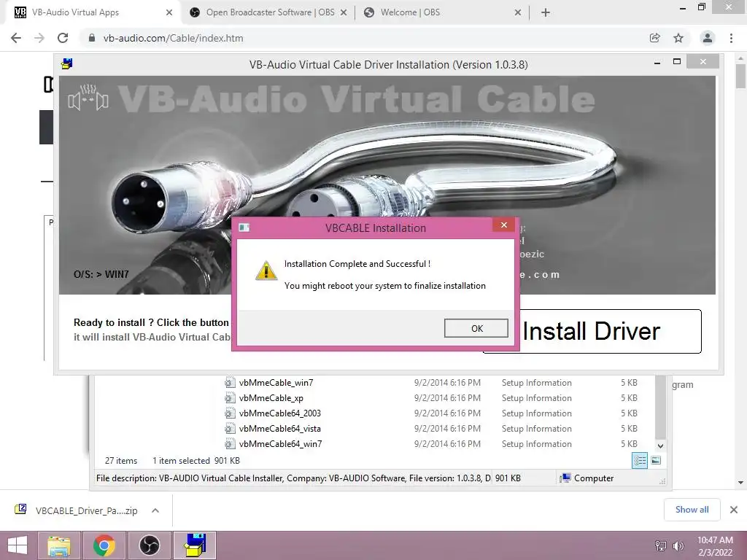Image resolution: width=747 pixels, height=560 pixels.
Task: Open Chrome profile icon
Action: click(708, 38)
